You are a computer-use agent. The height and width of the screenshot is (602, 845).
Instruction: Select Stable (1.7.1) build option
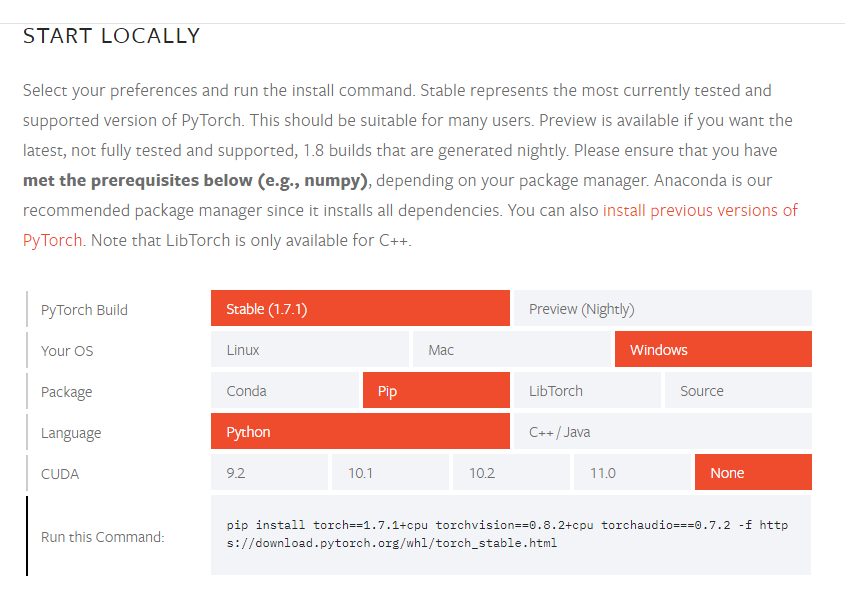click(360, 308)
